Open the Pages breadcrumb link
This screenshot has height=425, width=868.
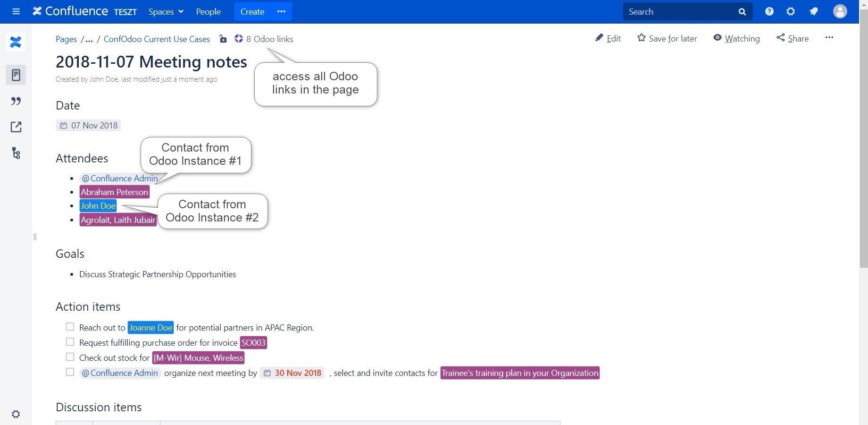click(x=66, y=39)
